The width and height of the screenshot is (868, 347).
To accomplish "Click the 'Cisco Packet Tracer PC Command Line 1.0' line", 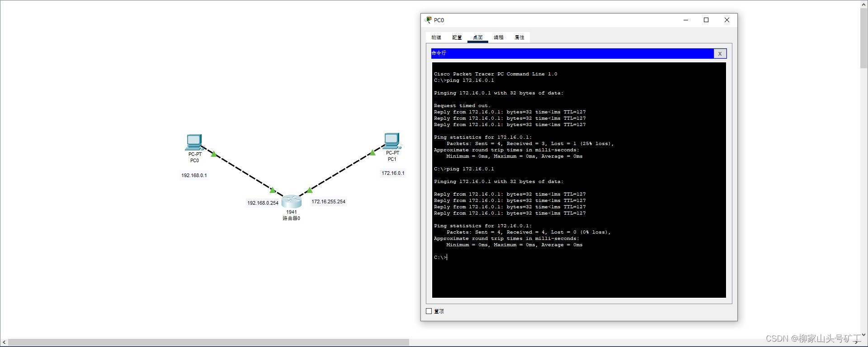I will click(495, 74).
